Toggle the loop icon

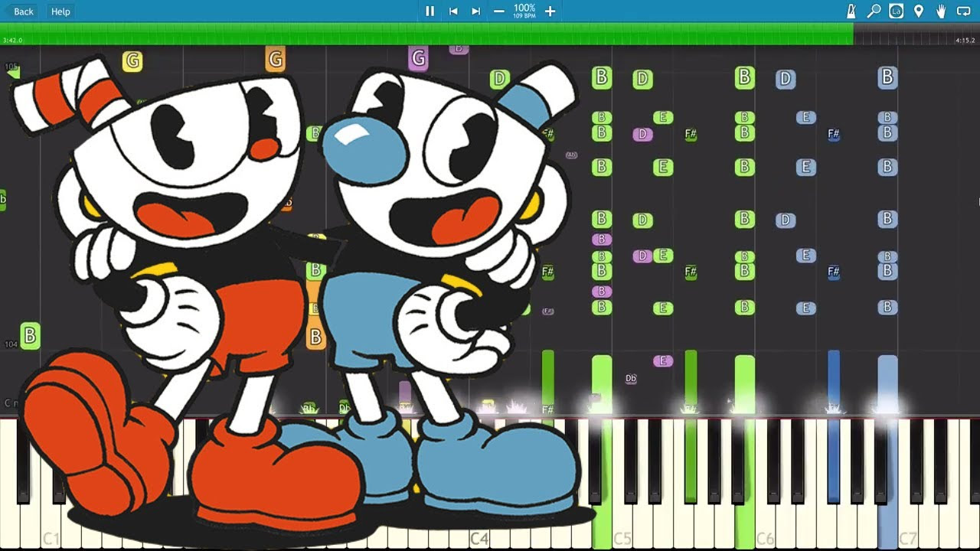[x=964, y=11]
